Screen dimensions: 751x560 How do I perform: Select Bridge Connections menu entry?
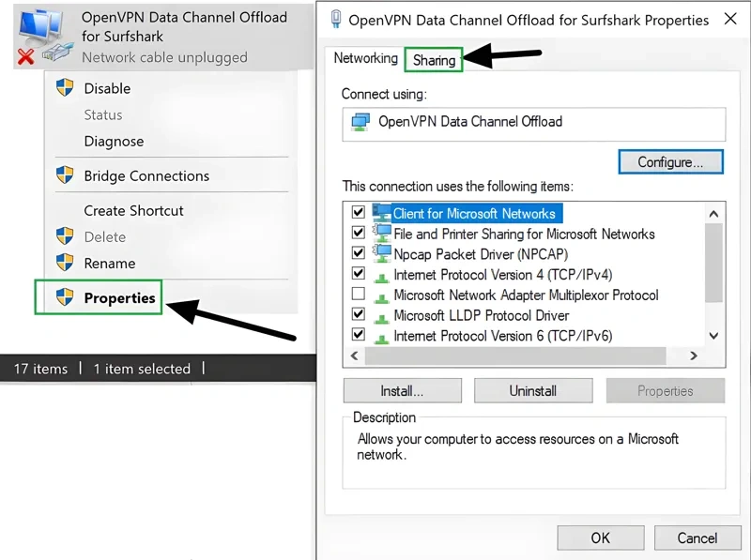pos(146,175)
